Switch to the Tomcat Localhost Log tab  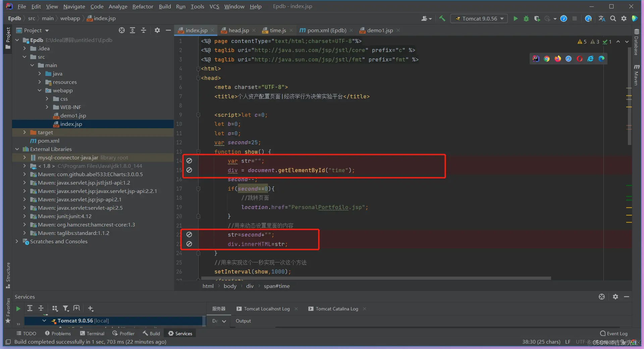tap(267, 309)
